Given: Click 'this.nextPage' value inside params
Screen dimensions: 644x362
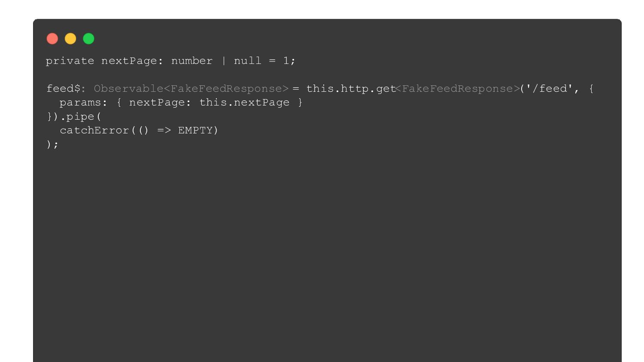Looking at the screenshot, I should point(244,103).
